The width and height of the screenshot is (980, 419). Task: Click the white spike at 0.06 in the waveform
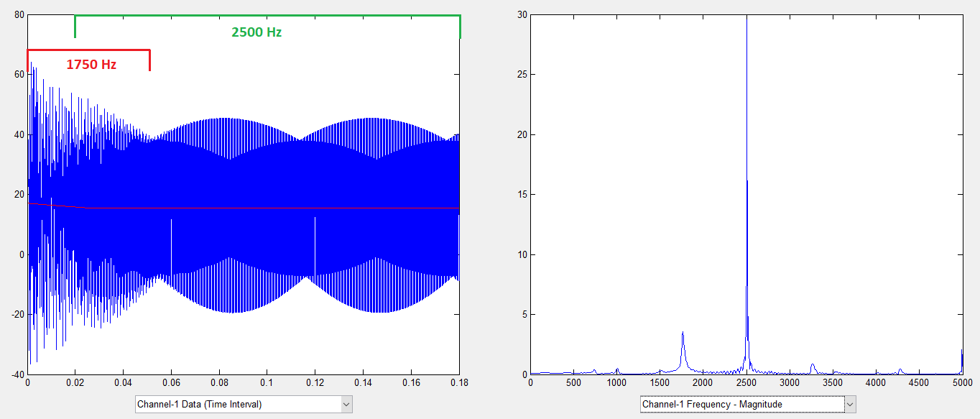[x=171, y=237]
